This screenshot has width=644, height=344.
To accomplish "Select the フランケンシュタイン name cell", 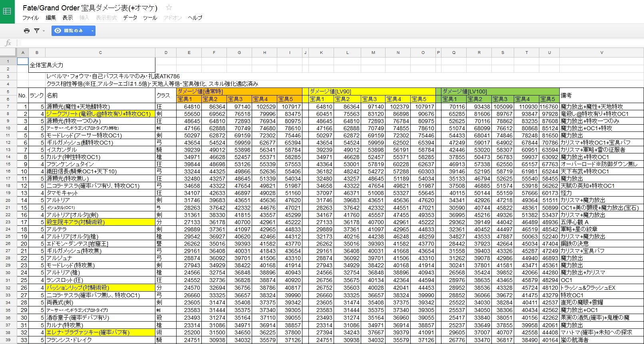I will pos(100,164).
